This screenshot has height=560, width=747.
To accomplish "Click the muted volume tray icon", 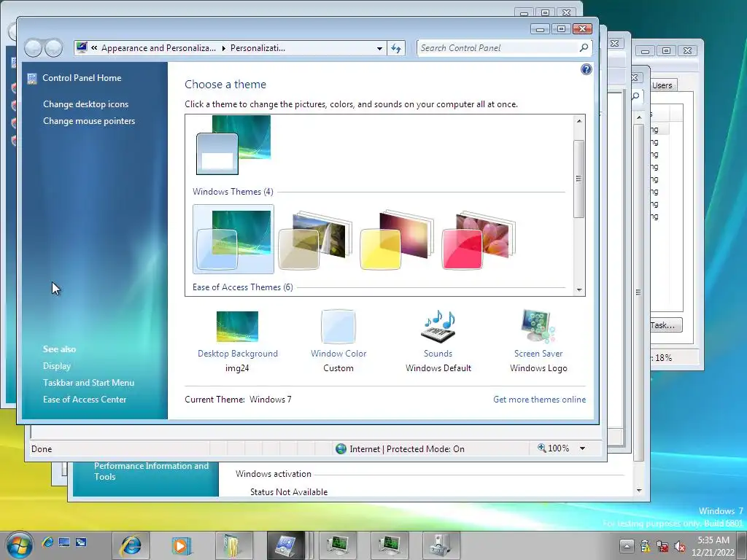I will tap(680, 547).
